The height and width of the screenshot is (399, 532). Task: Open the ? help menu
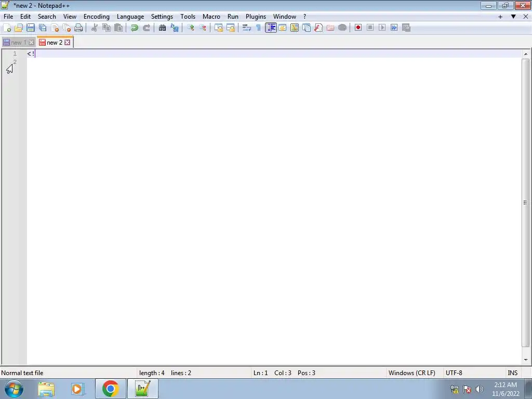(x=304, y=17)
